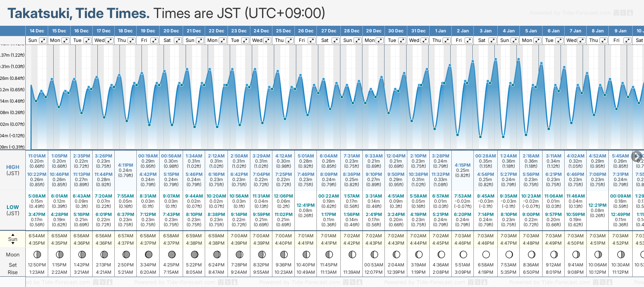
Task: Click the 11:01AM high tide on 14 Dec
Action: click(37, 156)
